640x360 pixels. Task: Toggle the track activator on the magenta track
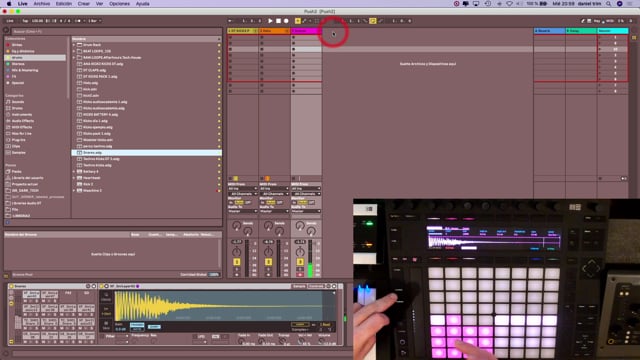tap(300, 262)
